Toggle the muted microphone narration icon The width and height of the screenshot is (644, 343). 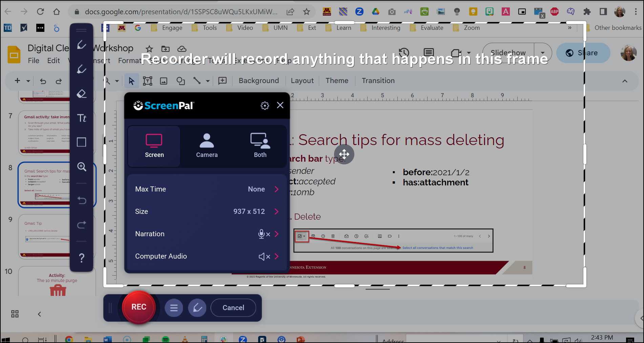(264, 234)
